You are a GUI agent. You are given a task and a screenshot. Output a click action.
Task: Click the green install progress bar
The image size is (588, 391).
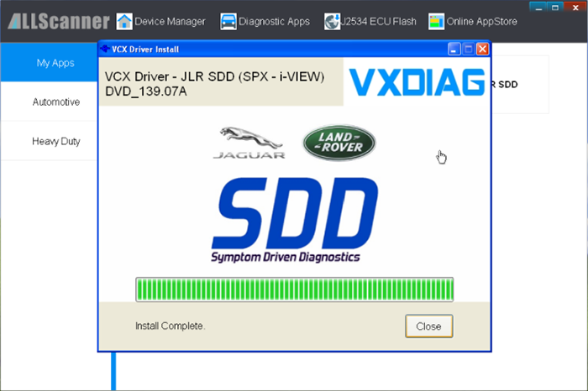(x=294, y=289)
